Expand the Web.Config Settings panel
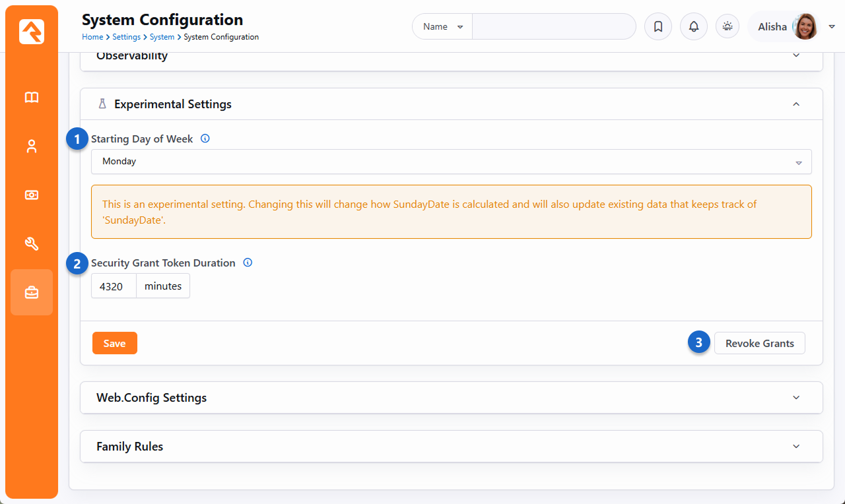Image resolution: width=845 pixels, height=504 pixels. 796,398
